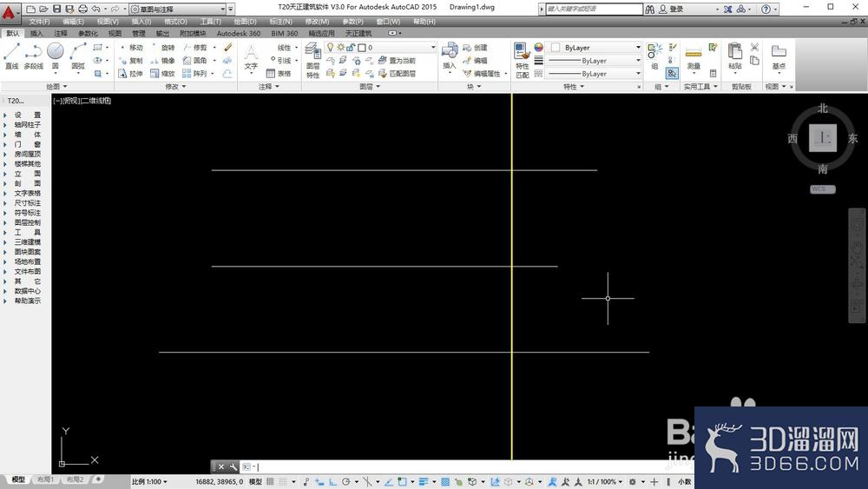The image size is (868, 489).
Task: Open the scale 比例 1:100 dropdown
Action: 149,482
